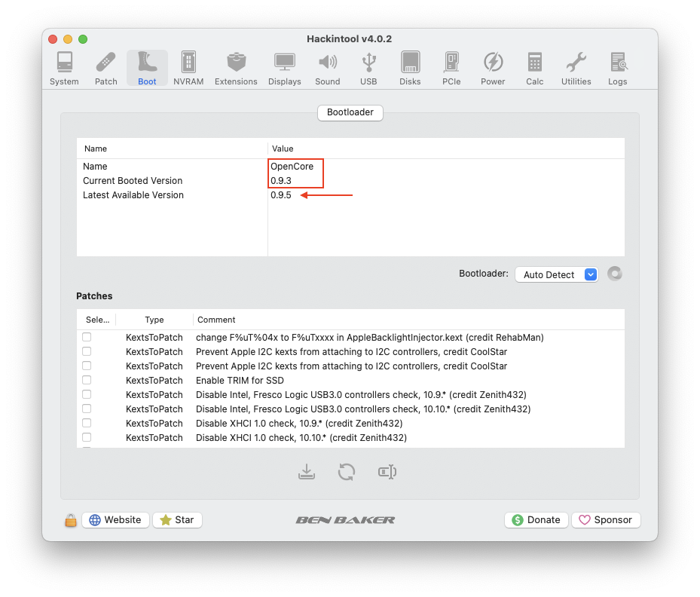Open the Calc toolbar section
Image resolution: width=700 pixels, height=597 pixels.
534,69
